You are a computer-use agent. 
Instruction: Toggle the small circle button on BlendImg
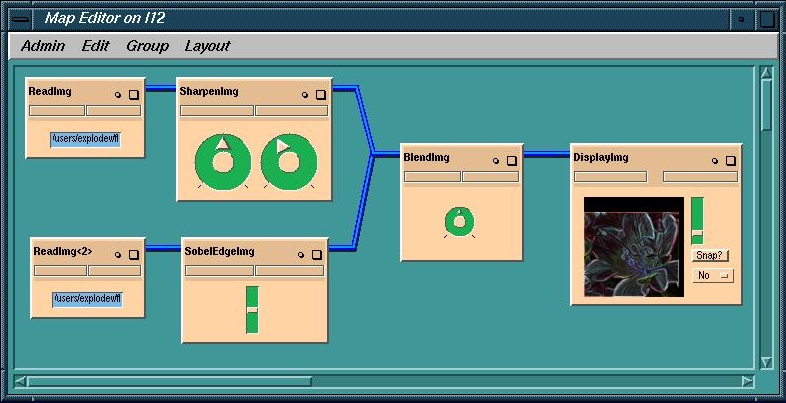[x=494, y=160]
